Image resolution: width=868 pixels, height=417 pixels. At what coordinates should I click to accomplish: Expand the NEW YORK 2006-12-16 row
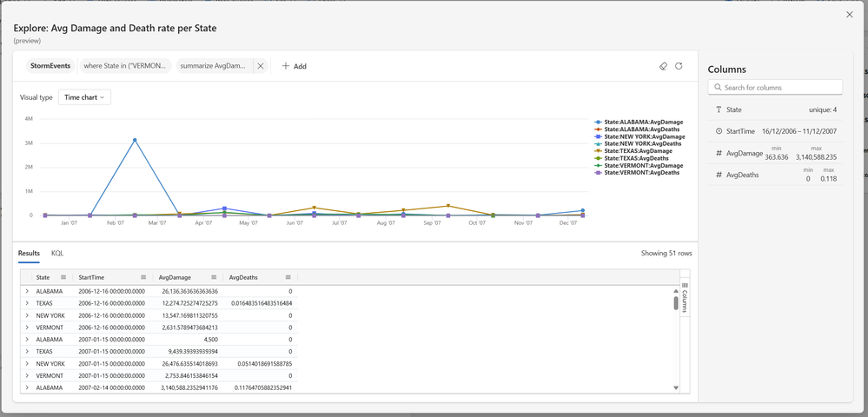27,315
